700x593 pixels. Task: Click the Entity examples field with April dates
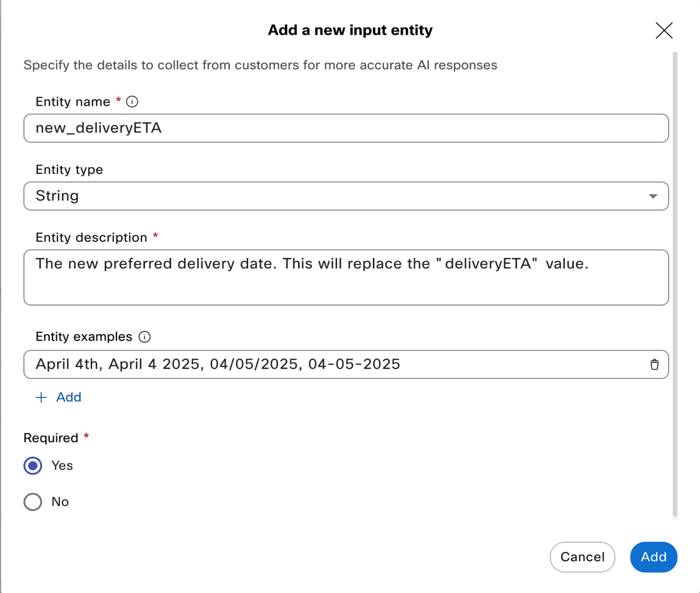(332, 365)
